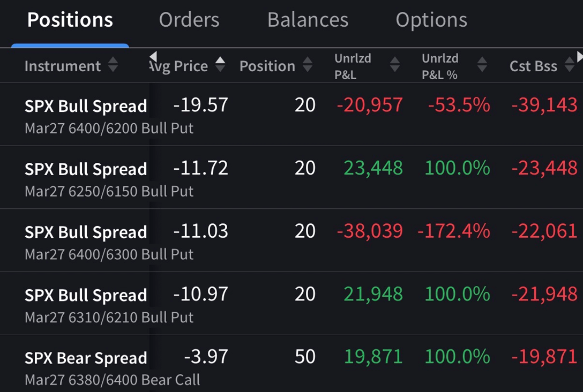
Task: Select the Positions tab
Action: point(70,20)
